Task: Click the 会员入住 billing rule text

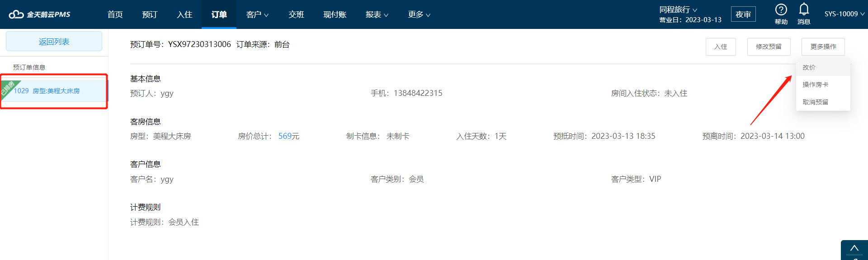Action: (x=184, y=222)
